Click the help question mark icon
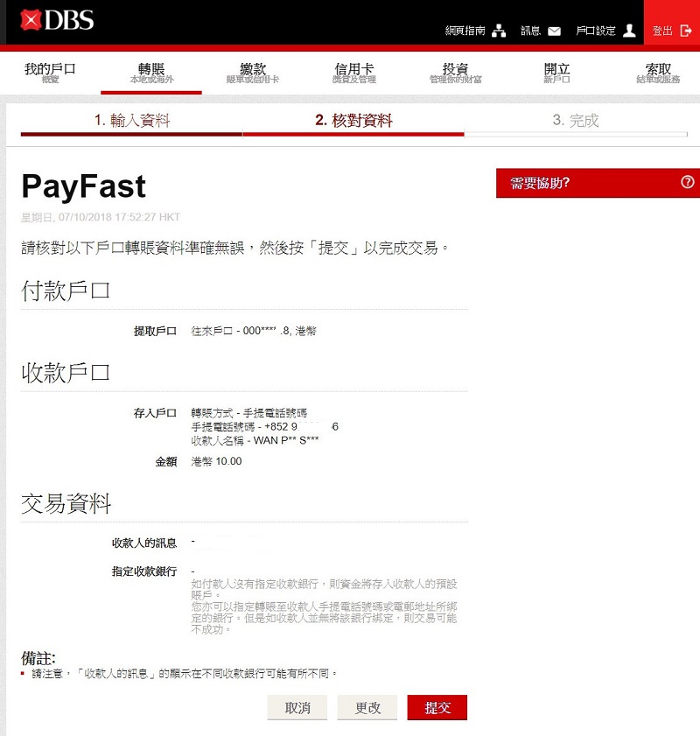This screenshot has width=700, height=736. point(687,182)
